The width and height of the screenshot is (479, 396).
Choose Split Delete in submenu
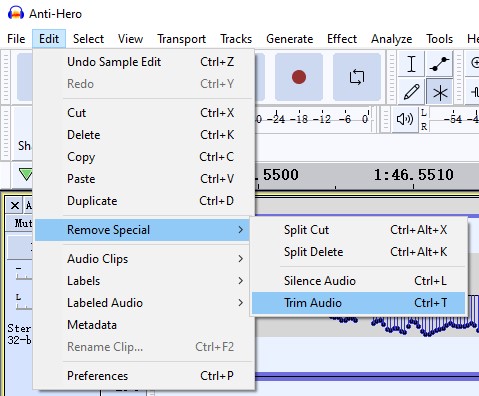(x=358, y=252)
